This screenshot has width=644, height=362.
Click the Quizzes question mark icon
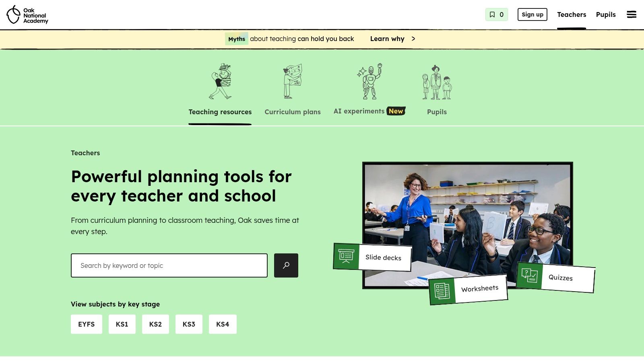pos(529,276)
